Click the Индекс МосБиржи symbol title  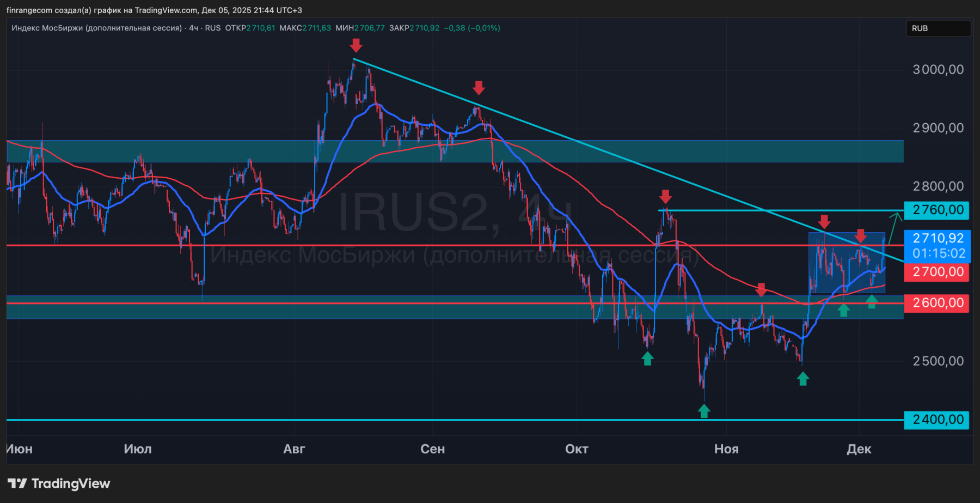(x=96, y=28)
